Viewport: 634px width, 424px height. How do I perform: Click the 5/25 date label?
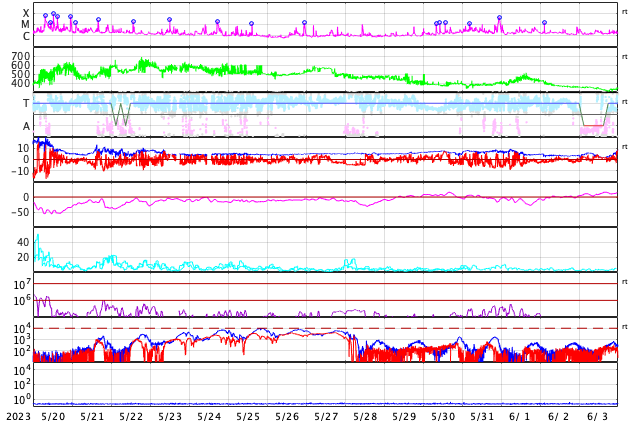(248, 417)
